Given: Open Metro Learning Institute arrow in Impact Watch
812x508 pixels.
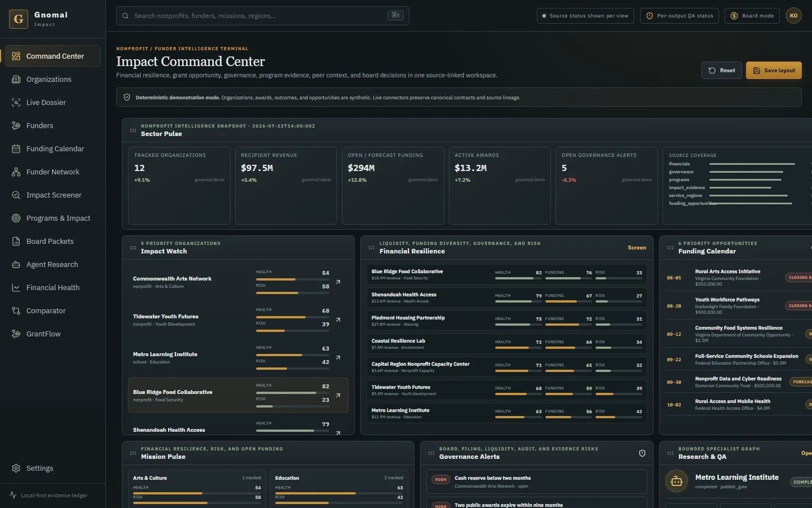Looking at the screenshot, I should [338, 357].
